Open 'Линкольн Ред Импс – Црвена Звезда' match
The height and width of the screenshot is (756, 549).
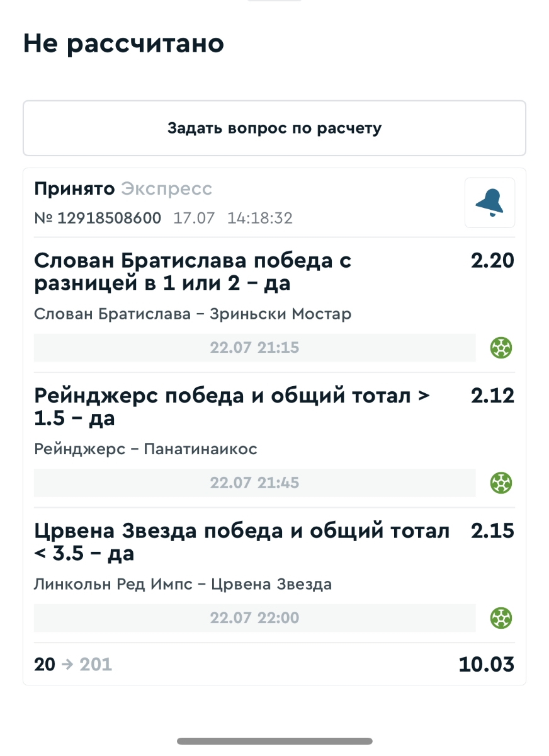point(183,584)
